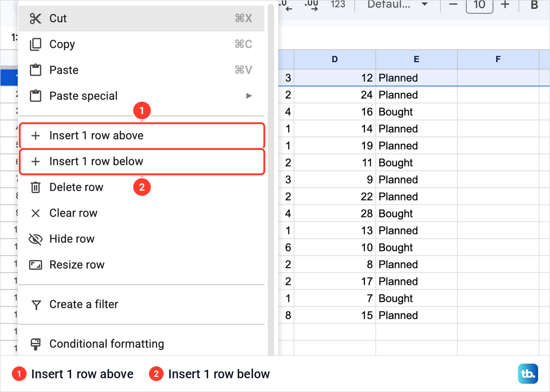Image resolution: width=550 pixels, height=392 pixels.
Task: Click the tb. logo badge
Action: tap(527, 374)
